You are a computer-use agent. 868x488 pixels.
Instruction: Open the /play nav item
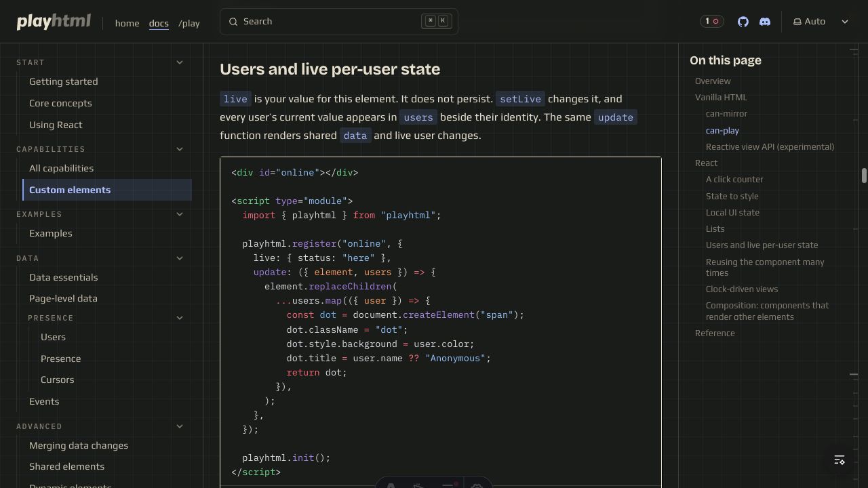point(189,23)
